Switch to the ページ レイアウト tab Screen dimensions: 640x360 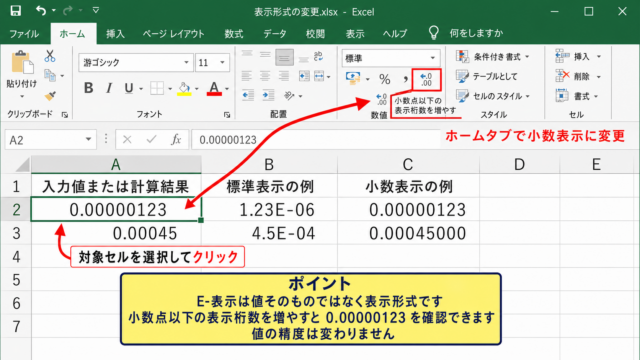click(173, 33)
